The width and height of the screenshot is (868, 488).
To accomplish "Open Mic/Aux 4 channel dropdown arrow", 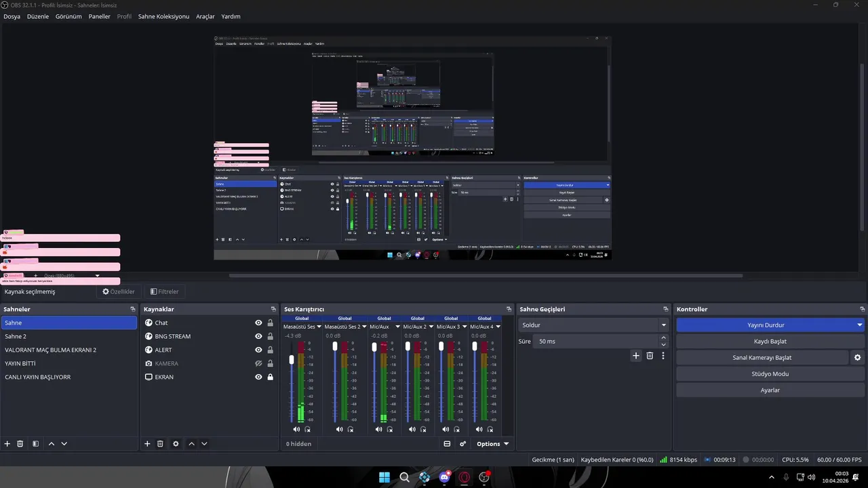I will click(x=498, y=327).
